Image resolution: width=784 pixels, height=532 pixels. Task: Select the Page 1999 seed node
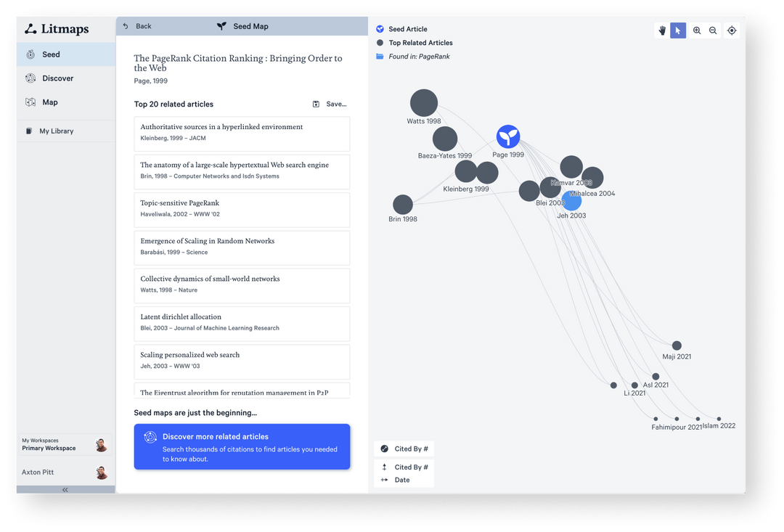click(508, 135)
